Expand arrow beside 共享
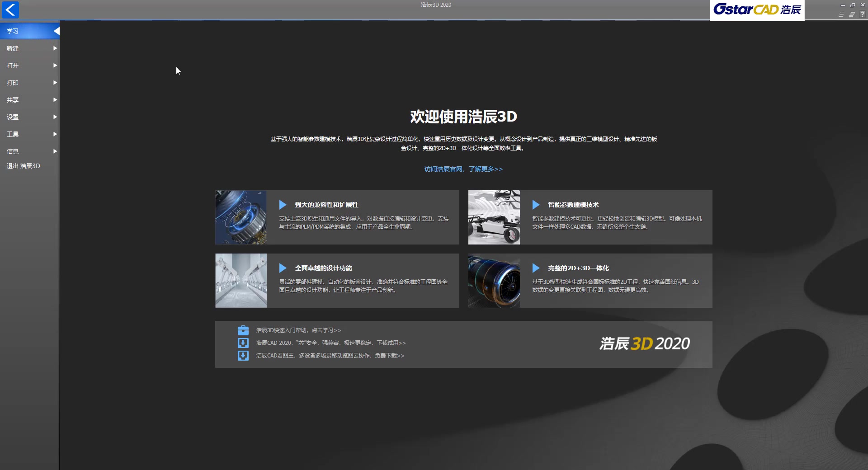Viewport: 868px width, 470px height. tap(55, 100)
